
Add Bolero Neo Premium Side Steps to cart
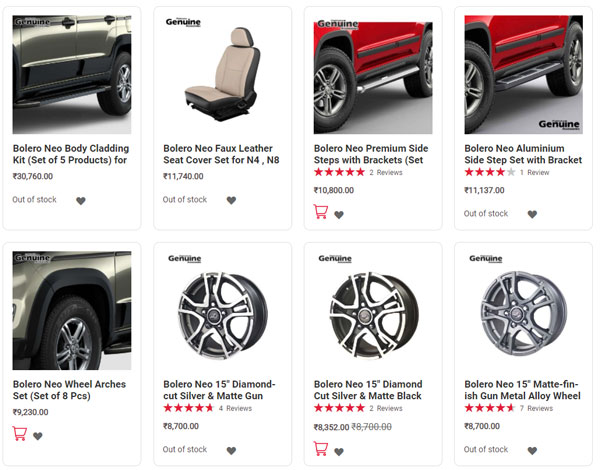pyautogui.click(x=321, y=211)
